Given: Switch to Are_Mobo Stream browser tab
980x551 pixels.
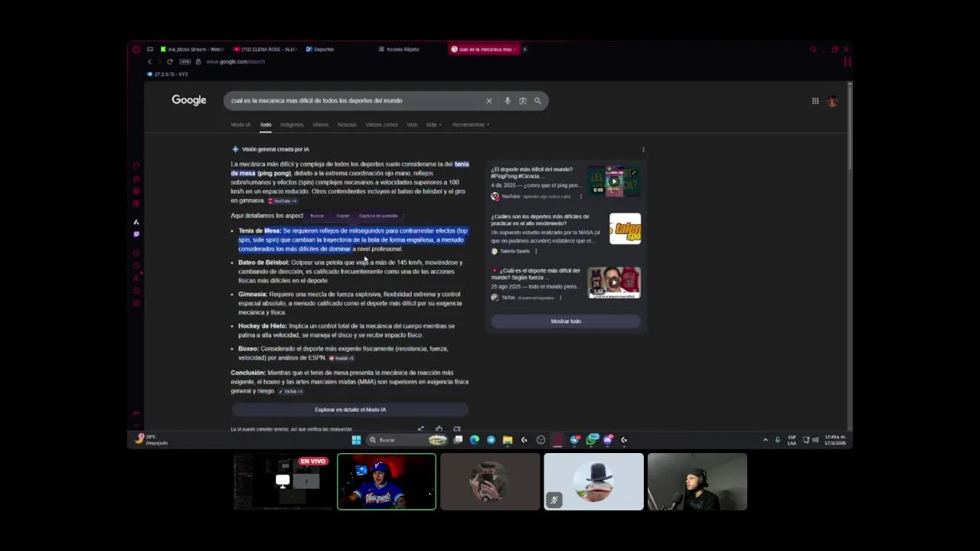Looking at the screenshot, I should [x=191, y=49].
